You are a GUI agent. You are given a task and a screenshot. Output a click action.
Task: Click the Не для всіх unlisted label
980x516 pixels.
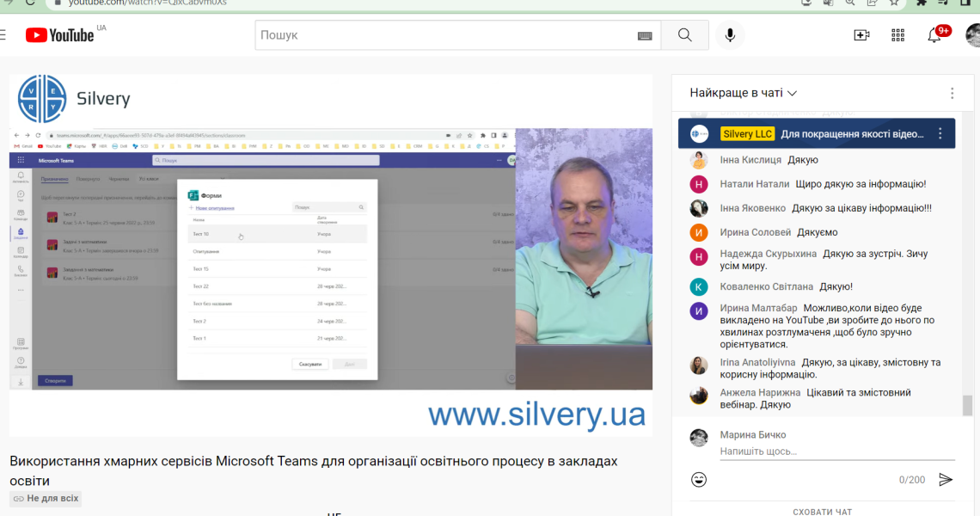(x=46, y=499)
